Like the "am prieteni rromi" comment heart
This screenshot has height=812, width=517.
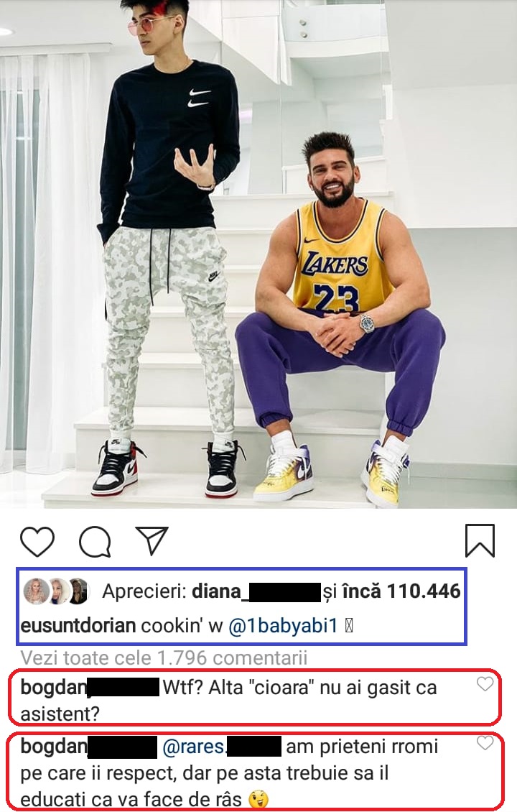point(485,743)
